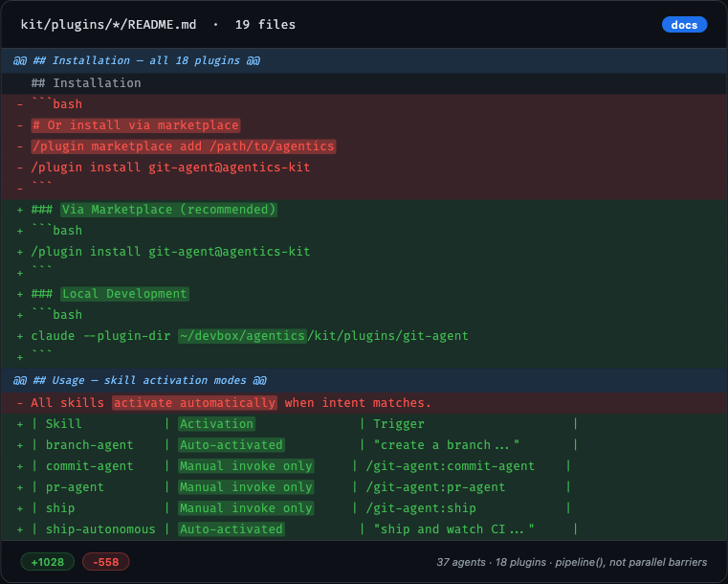Click 'Manual invoke only' in pr-agent row
This screenshot has width=728, height=584.
coord(246,487)
